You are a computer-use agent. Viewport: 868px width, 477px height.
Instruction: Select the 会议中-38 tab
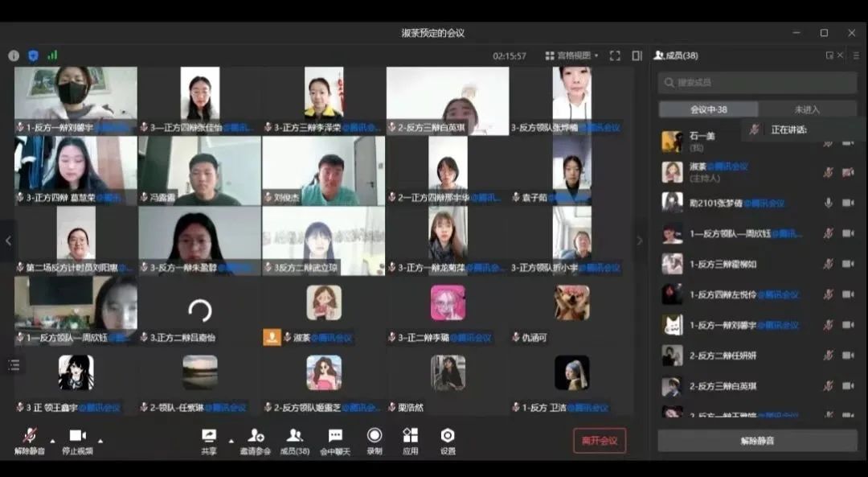708,109
